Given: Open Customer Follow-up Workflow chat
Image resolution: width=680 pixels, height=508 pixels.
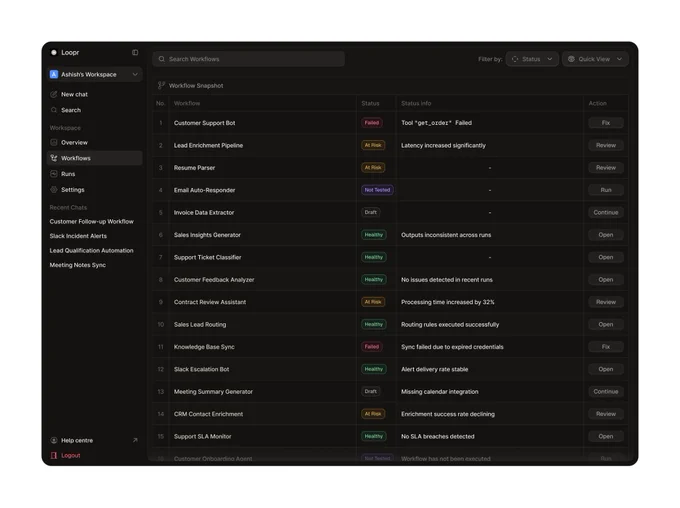Looking at the screenshot, I should coord(92,222).
